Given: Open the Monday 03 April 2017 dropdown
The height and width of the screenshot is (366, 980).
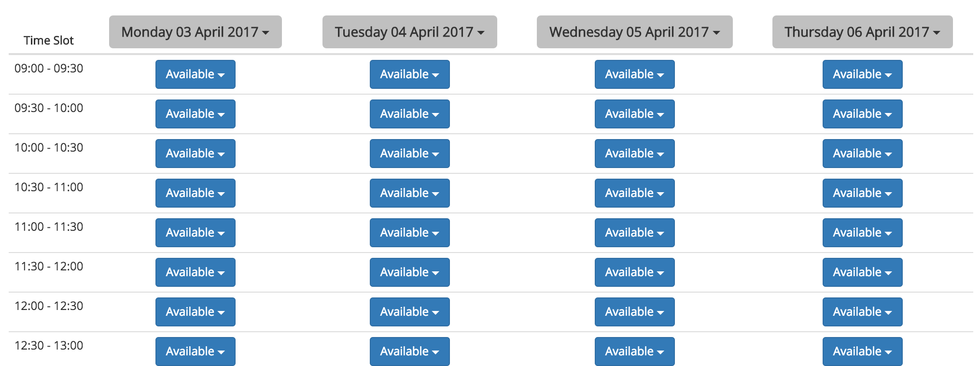Looking at the screenshot, I should point(196,32).
